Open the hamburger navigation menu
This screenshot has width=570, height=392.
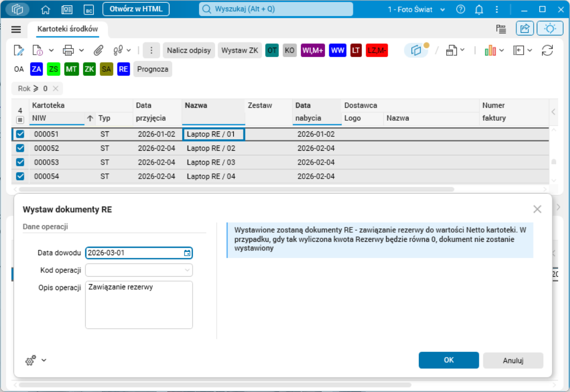click(16, 29)
